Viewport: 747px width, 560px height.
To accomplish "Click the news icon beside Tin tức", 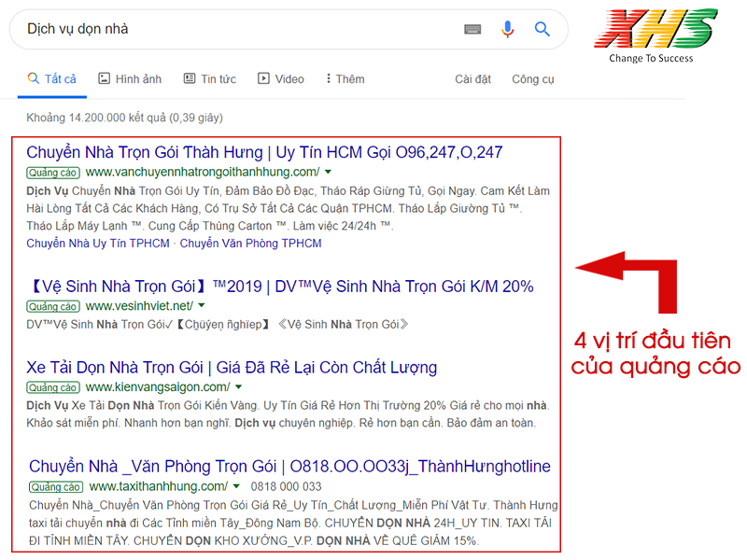I will point(190,78).
